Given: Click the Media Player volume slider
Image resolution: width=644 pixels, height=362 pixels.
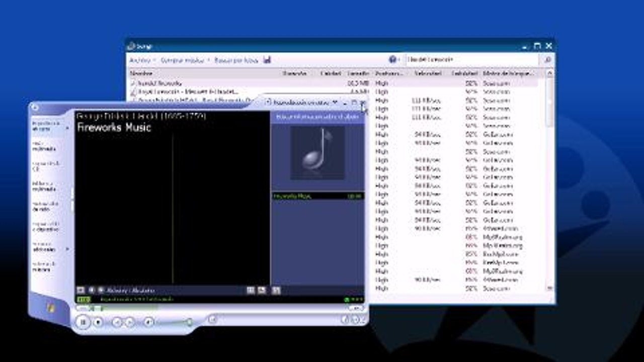Looking at the screenshot, I should 174,322.
